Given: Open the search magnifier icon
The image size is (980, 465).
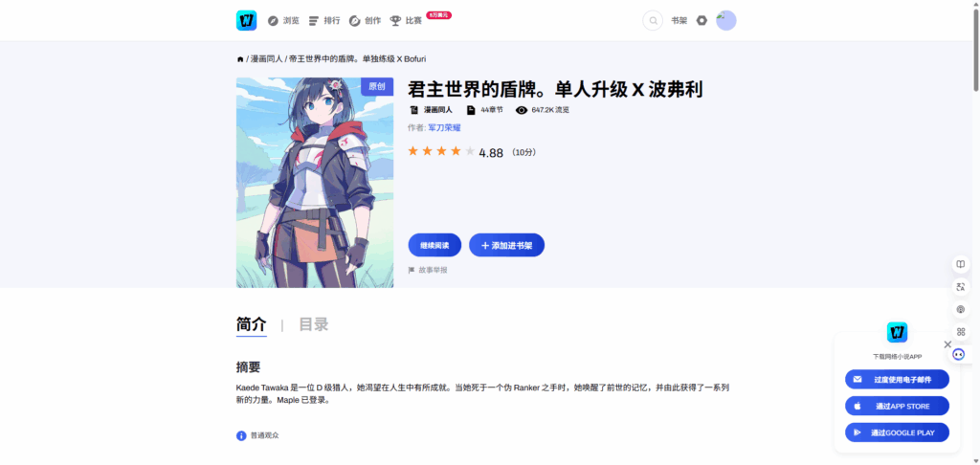Looking at the screenshot, I should tap(653, 21).
